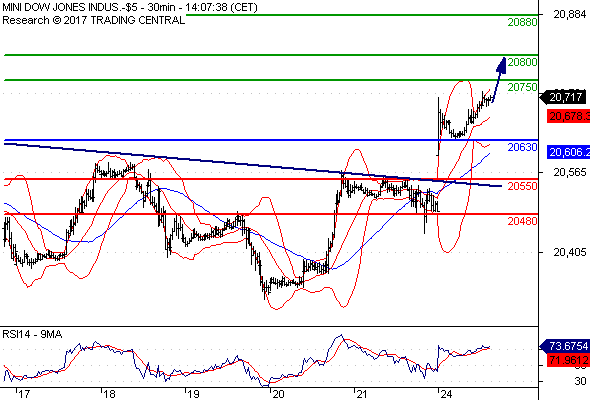
Task: Click the black 20,717 current price tag
Action: 563,97
